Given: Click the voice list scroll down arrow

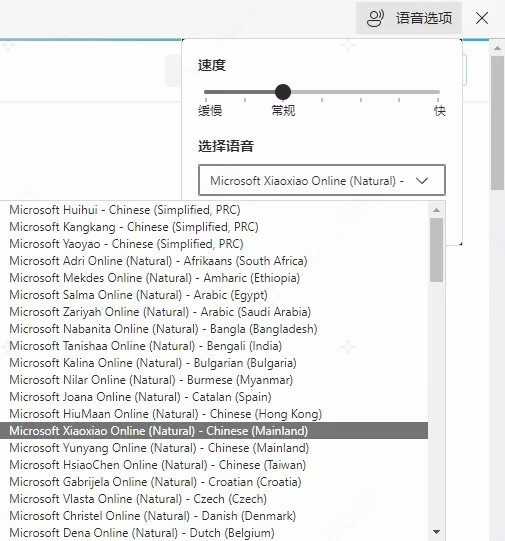Looking at the screenshot, I should pyautogui.click(x=436, y=532).
